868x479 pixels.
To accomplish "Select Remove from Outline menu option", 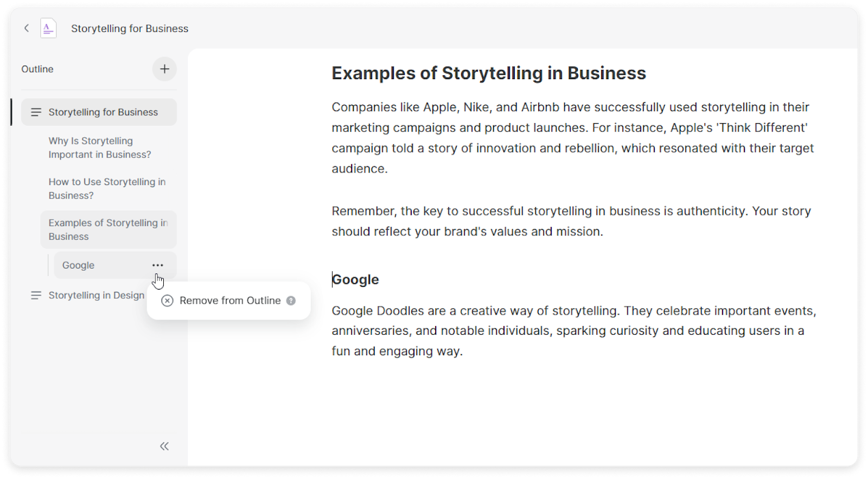I will [230, 301].
